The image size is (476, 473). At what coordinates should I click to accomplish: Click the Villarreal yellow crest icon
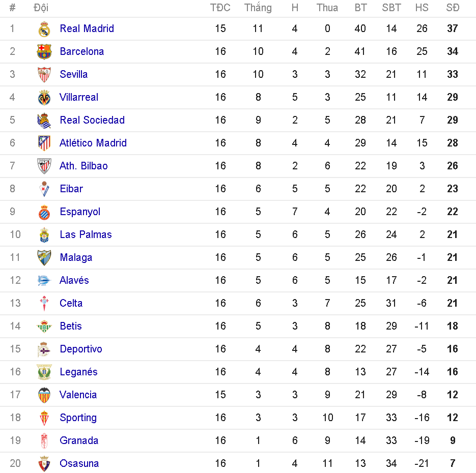44,98
